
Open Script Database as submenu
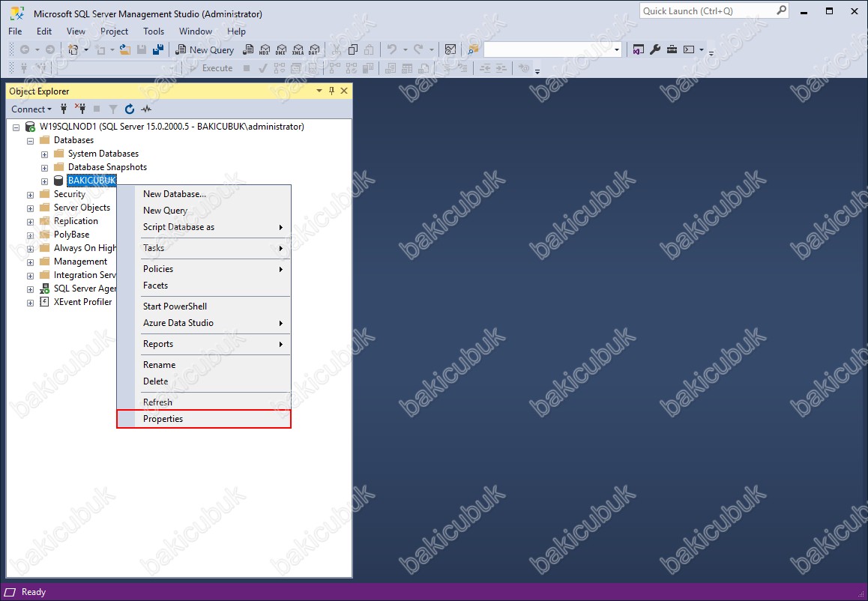204,227
